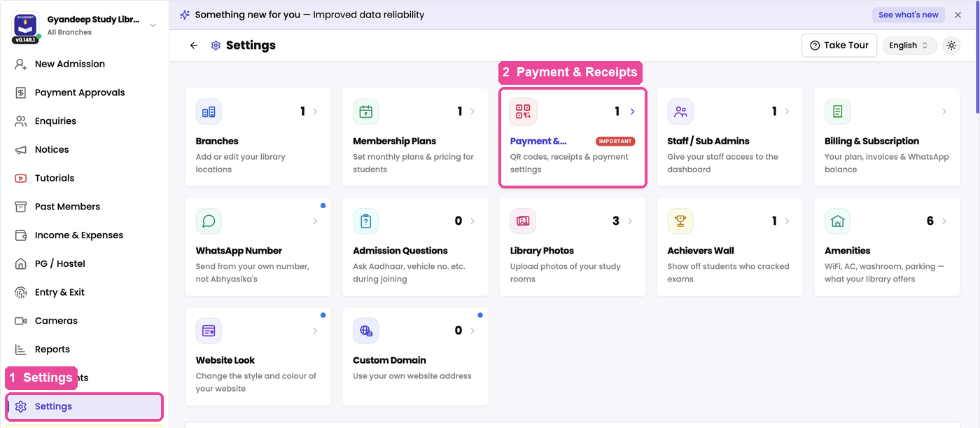Open the Achievers Wall card title
This screenshot has width=980, height=428.
[x=701, y=251]
